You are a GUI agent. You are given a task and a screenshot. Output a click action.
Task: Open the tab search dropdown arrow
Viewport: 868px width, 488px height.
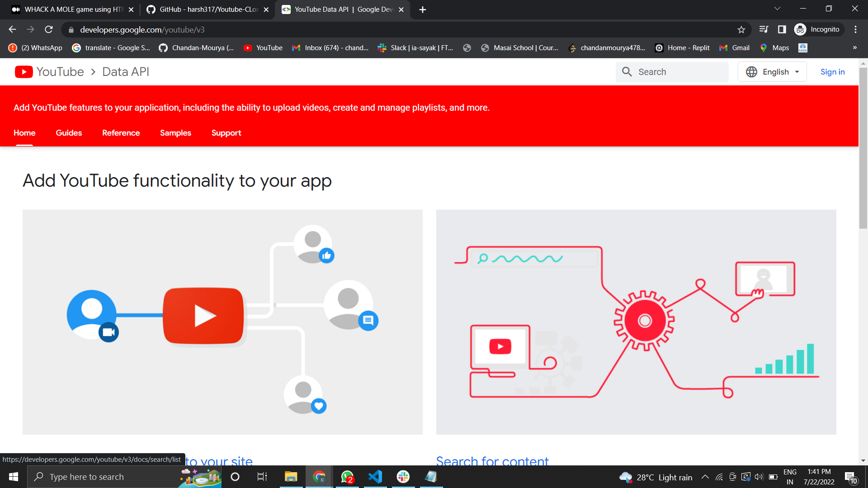(x=777, y=9)
